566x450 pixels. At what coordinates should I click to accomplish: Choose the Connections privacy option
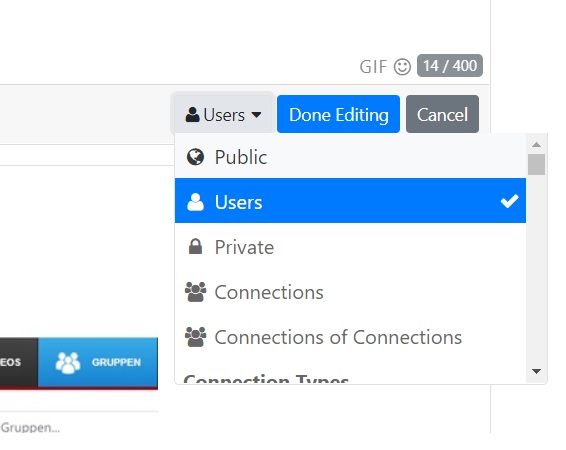[x=350, y=292]
